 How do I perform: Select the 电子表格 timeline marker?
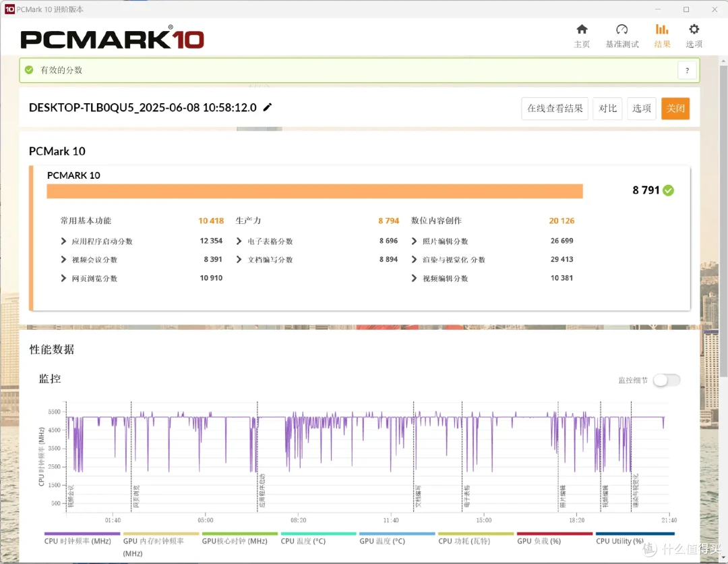[x=467, y=496]
